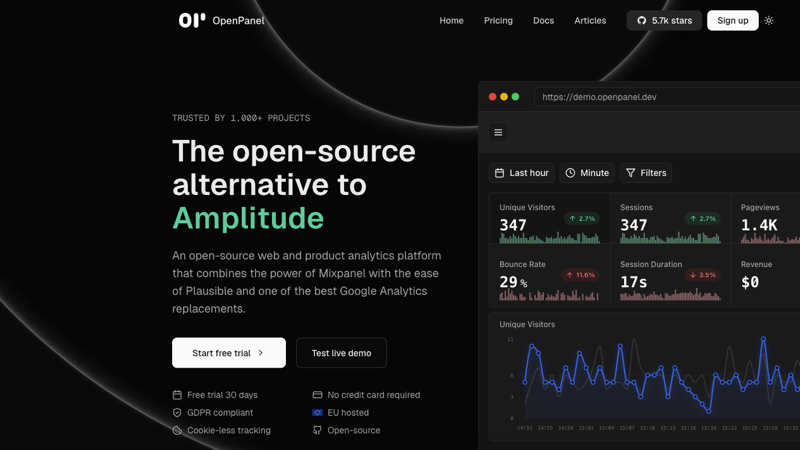Open the hamburger menu in demo dashboard
Viewport: 800px width, 450px height.
coord(498,132)
